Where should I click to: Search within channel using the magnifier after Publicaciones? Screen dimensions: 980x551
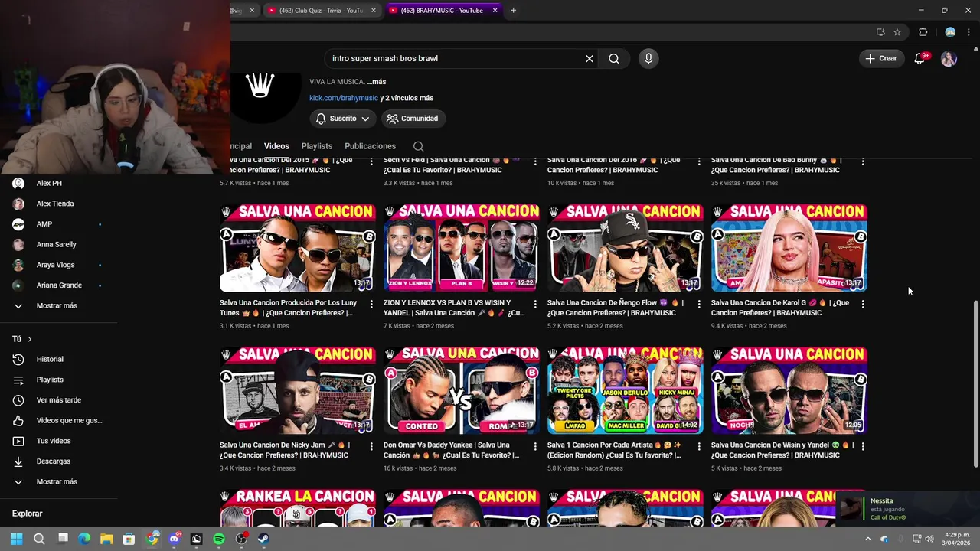point(418,146)
